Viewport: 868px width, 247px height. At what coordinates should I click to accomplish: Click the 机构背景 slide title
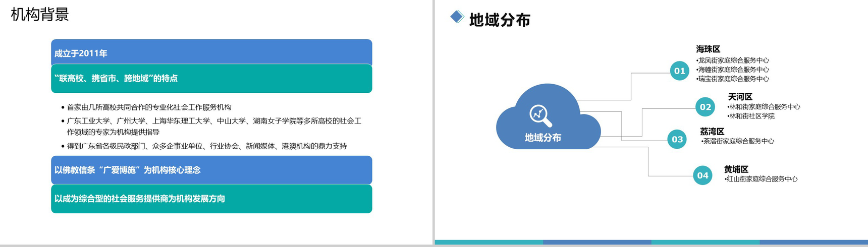(x=40, y=15)
